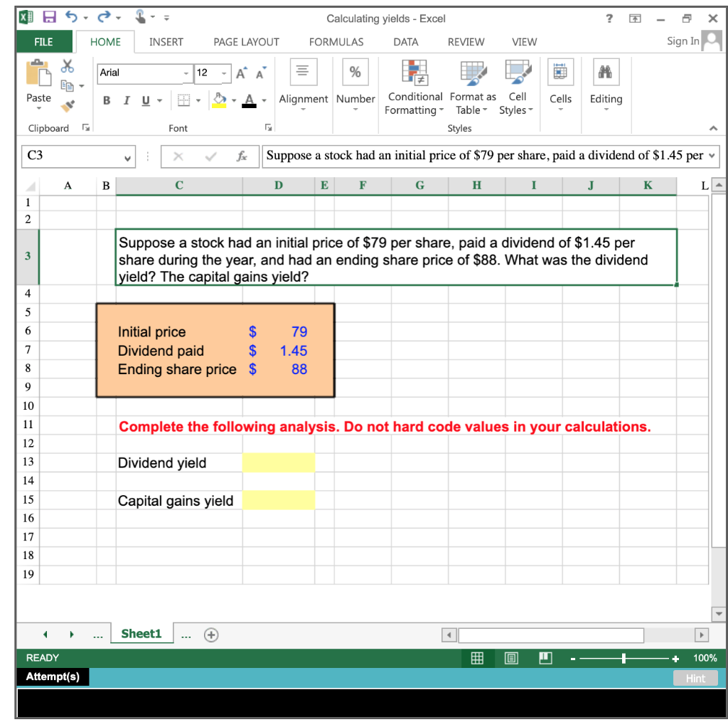728x727 pixels.
Task: Switch to the FORMULAS ribbon tab
Action: tap(336, 42)
